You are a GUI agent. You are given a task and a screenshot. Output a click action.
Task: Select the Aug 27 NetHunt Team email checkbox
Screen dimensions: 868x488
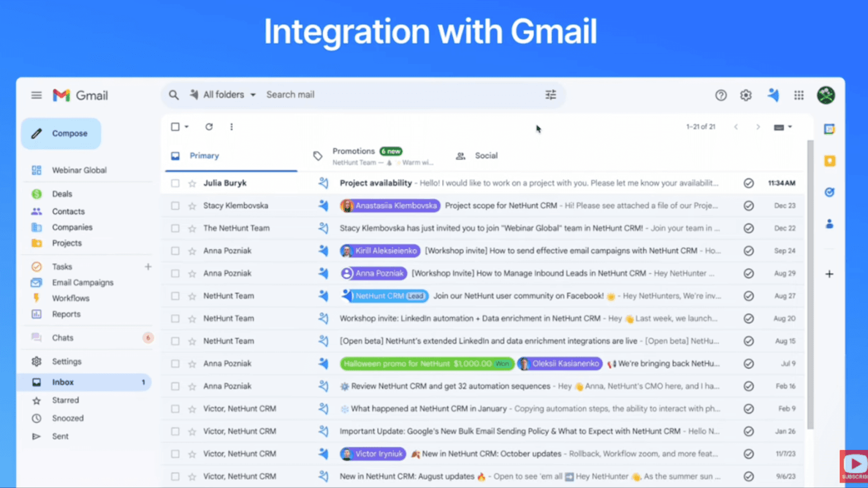click(175, 296)
